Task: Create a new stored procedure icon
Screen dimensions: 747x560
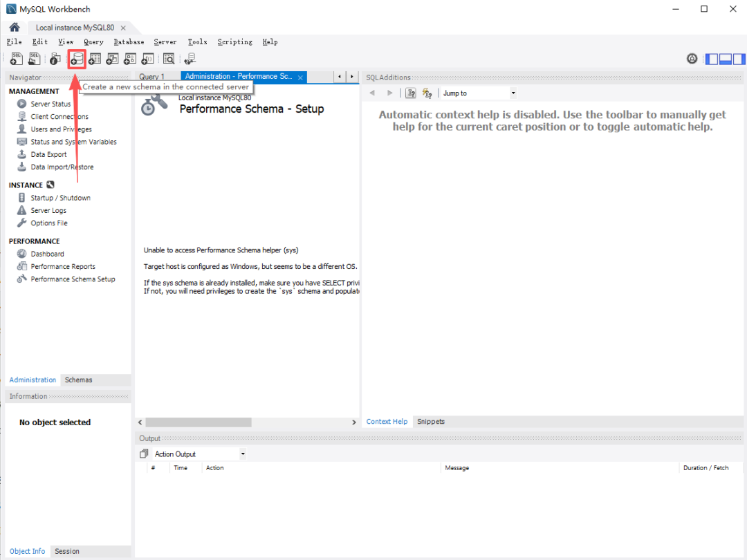Action: click(130, 59)
